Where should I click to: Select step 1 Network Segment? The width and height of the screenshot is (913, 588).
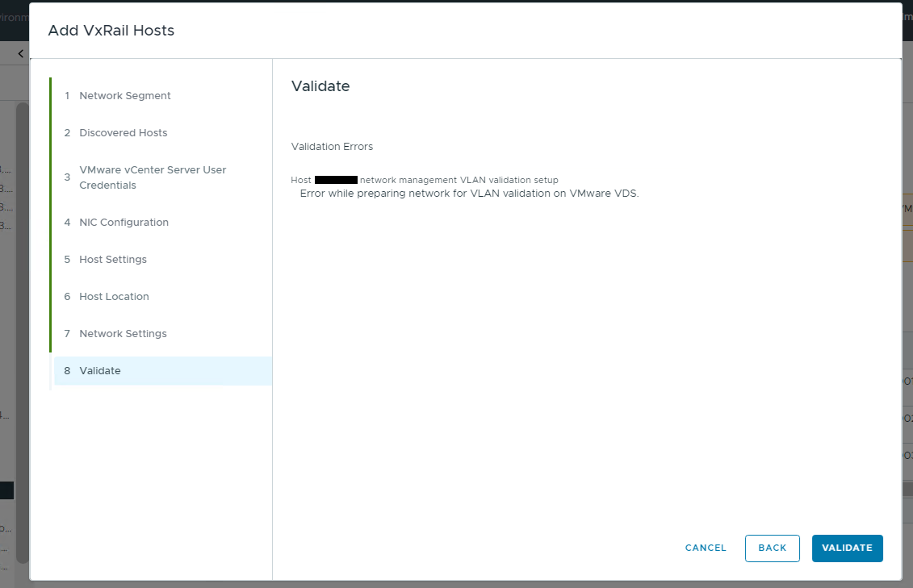point(125,95)
